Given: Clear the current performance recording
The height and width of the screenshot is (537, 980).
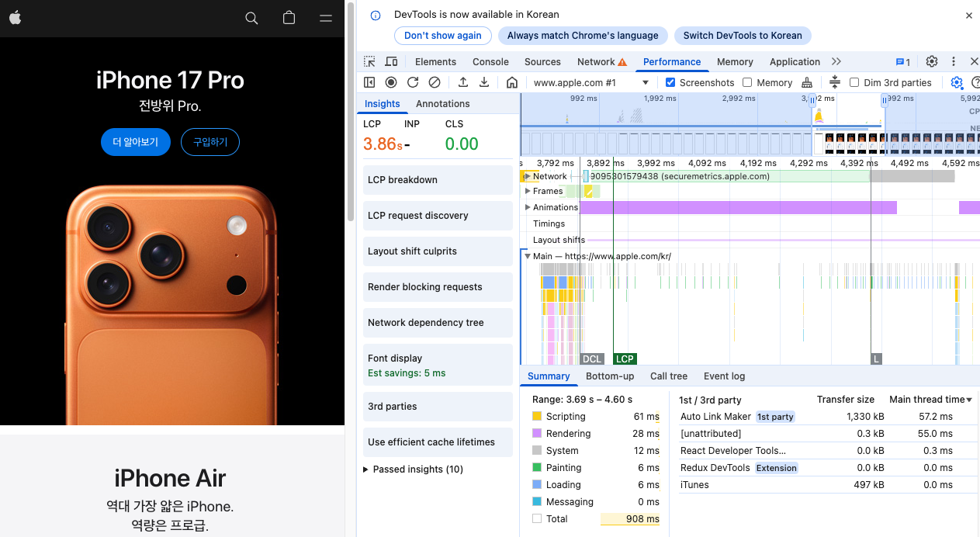Looking at the screenshot, I should (435, 82).
